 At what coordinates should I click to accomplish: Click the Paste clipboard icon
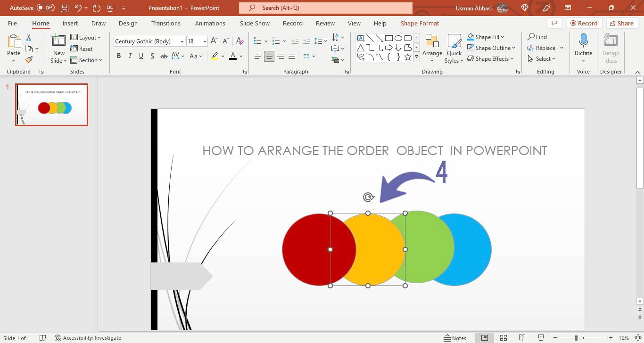click(x=14, y=42)
